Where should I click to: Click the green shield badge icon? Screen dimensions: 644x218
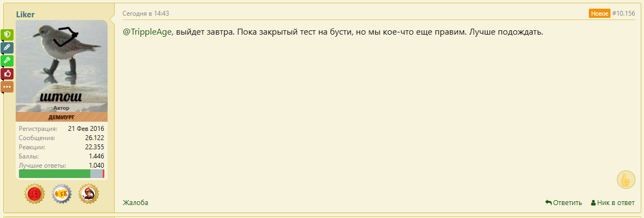(x=7, y=35)
